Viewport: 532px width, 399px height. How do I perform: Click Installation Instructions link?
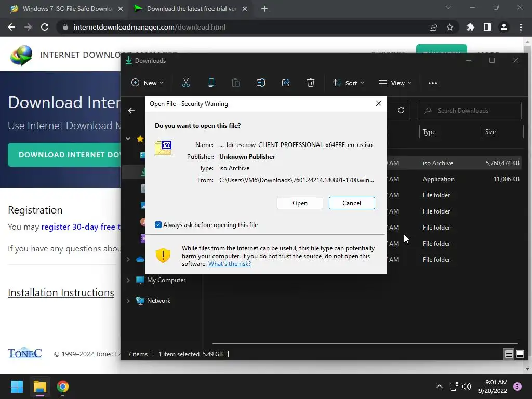(x=61, y=293)
